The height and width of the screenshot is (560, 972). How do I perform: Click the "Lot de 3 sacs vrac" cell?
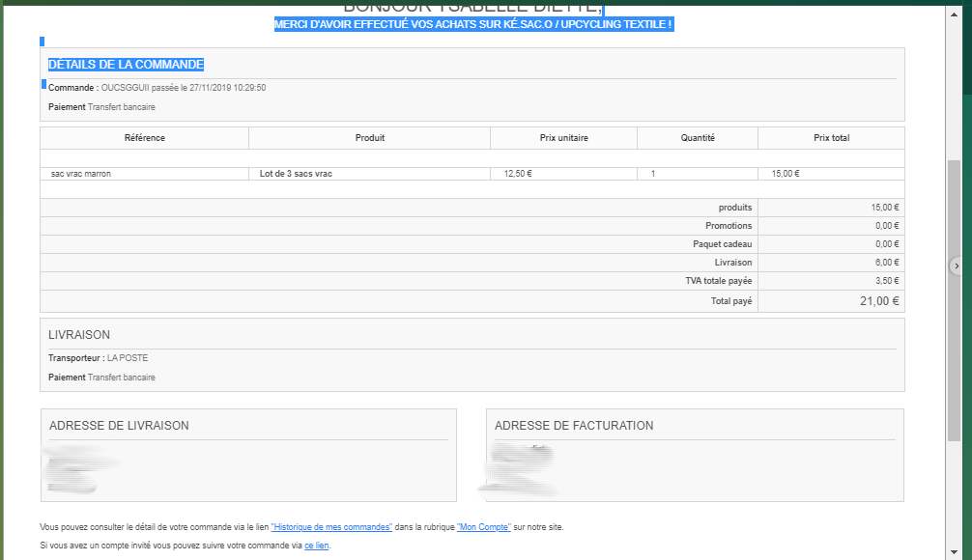[x=369, y=174]
